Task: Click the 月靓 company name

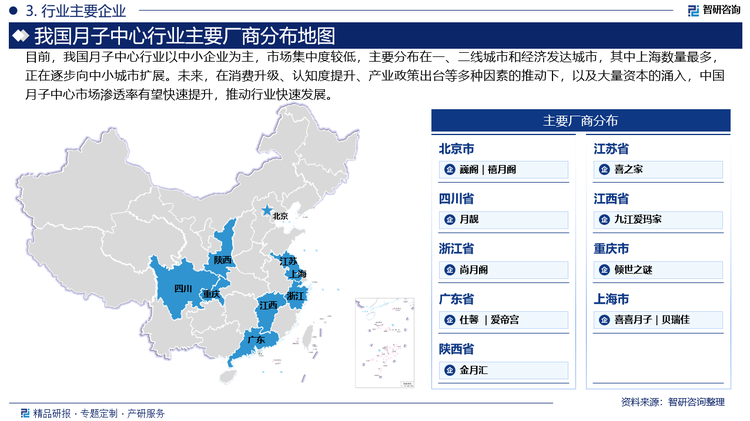Action: click(469, 220)
